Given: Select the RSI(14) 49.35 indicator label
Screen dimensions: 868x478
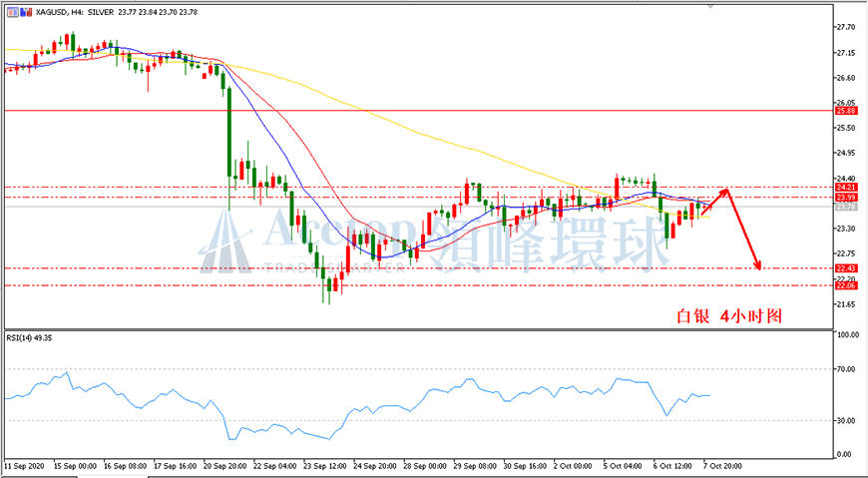Looking at the screenshot, I should click(x=29, y=337).
